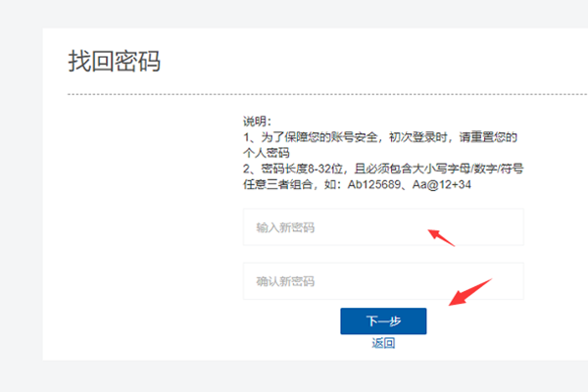This screenshot has height=392, width=588.
Task: Click the 说明： label
Action: pos(258,122)
